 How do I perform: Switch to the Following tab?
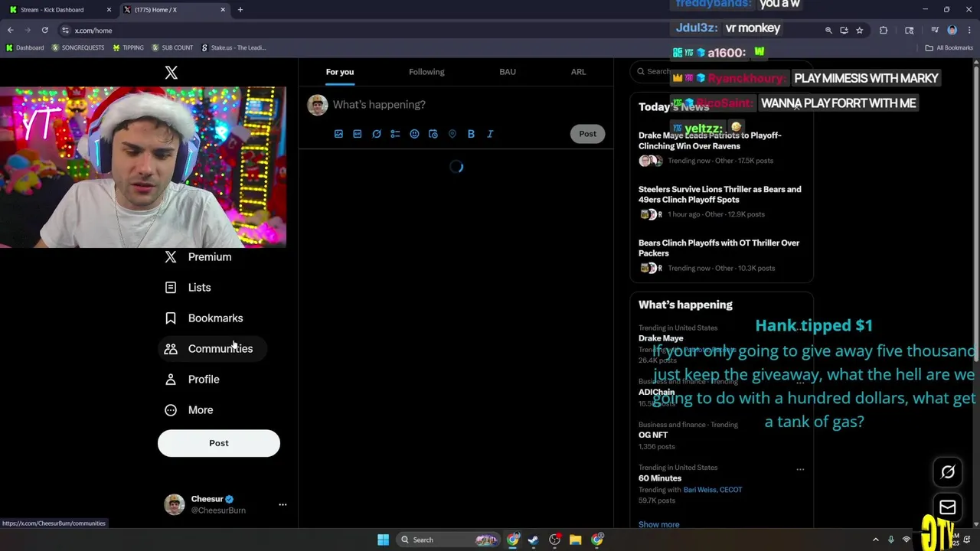coord(426,72)
